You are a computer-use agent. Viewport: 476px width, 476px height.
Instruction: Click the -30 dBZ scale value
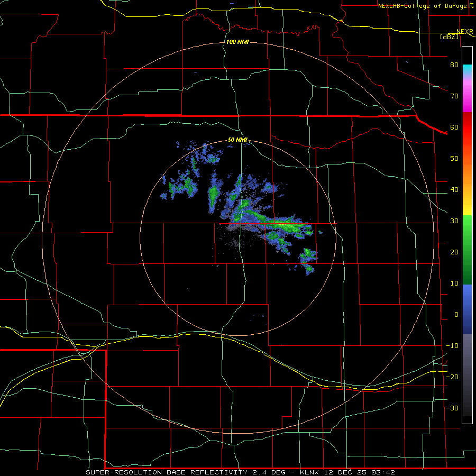tap(452, 408)
